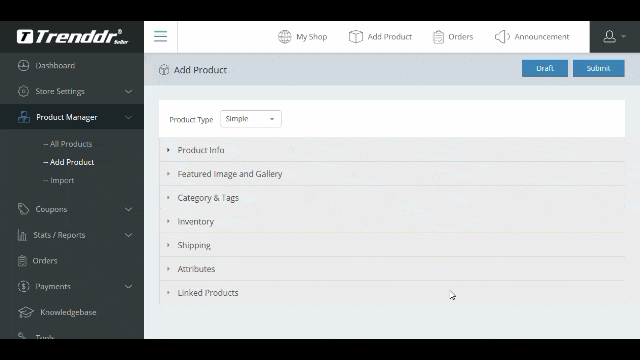Click the Add Product box icon in top bar
This screenshot has width=640, height=360.
tap(356, 37)
